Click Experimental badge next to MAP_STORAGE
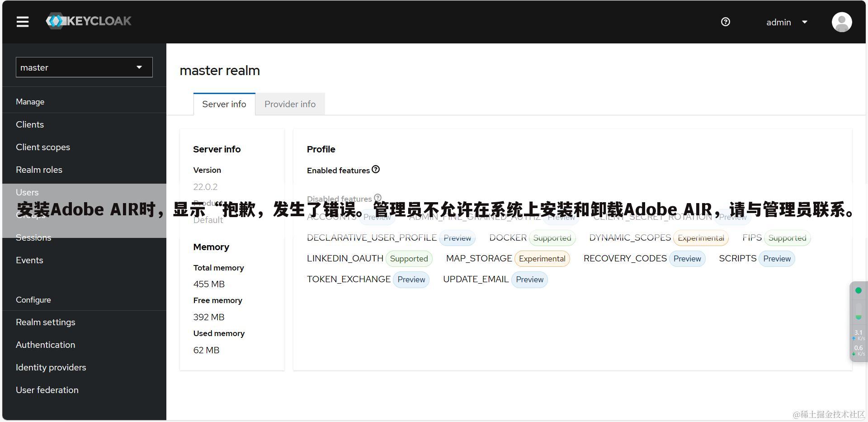 click(x=542, y=259)
